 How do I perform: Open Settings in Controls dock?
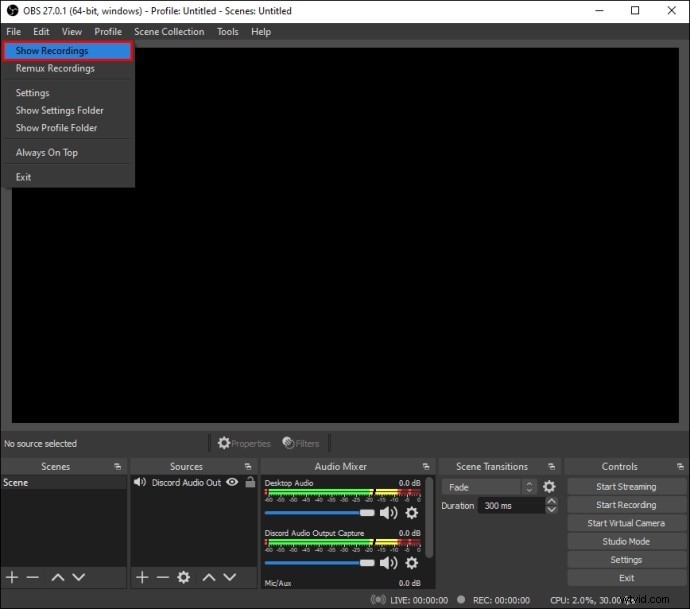tap(626, 560)
